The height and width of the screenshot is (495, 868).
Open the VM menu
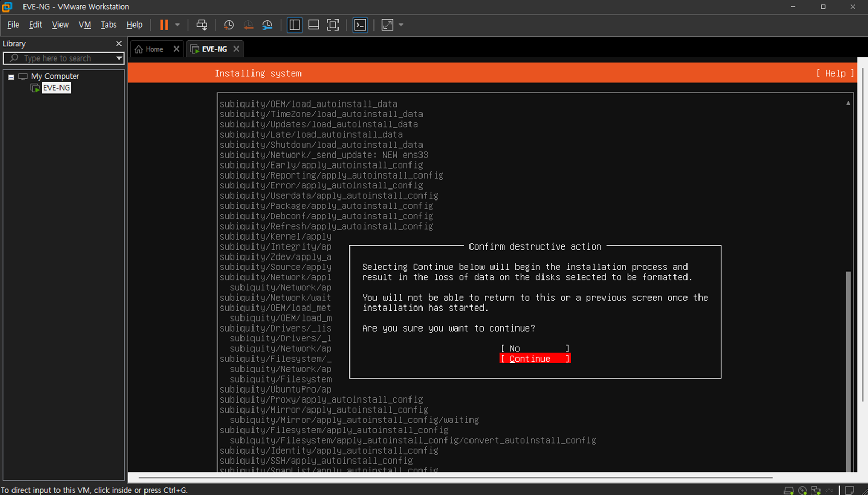coord(85,25)
